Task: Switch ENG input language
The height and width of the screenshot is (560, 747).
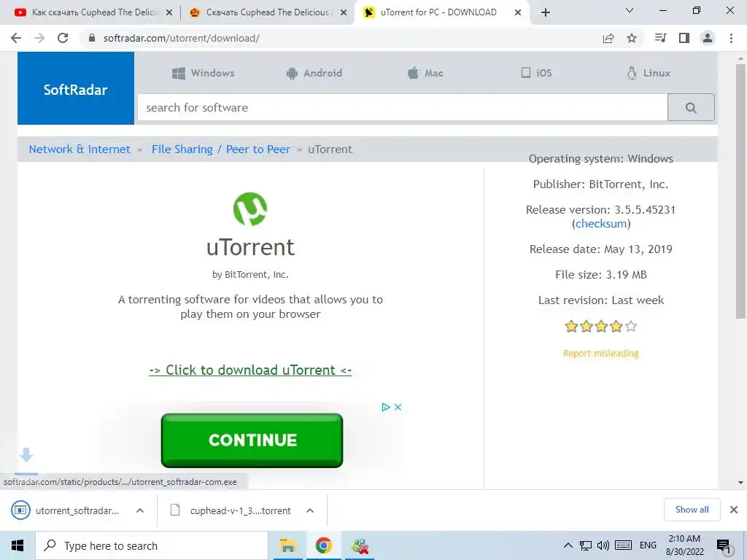Action: [648, 545]
